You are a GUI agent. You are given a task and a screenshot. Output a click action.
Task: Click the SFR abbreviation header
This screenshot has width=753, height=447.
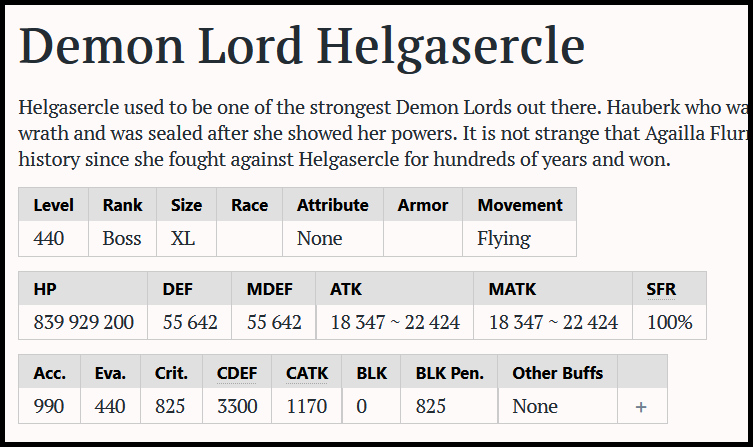coord(661,289)
